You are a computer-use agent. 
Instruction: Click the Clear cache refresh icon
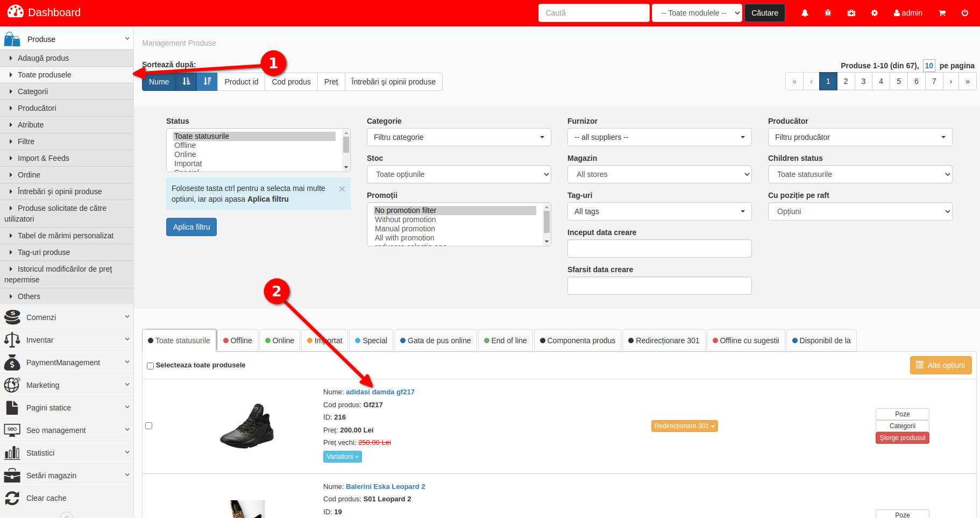(12, 498)
